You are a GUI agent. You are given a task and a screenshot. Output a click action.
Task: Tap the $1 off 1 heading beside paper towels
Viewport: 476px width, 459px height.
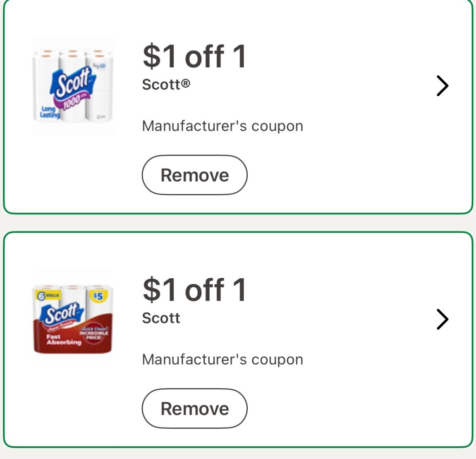[x=194, y=289]
